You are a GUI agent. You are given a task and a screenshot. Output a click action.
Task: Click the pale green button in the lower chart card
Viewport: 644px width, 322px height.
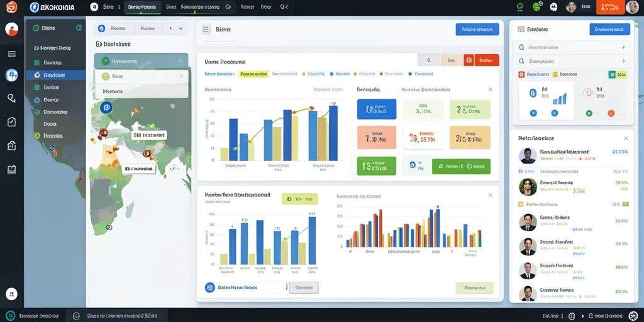pos(474,287)
